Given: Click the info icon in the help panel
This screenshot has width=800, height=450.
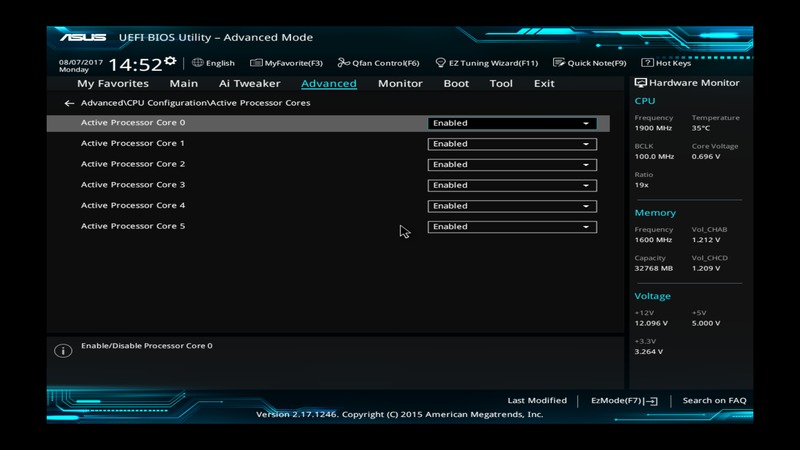Looking at the screenshot, I should tap(63, 351).
